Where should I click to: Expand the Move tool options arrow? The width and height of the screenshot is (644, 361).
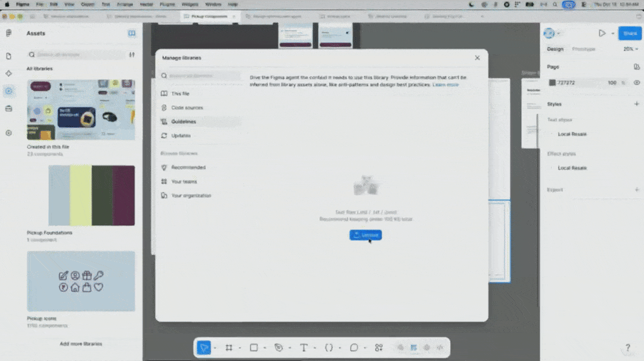pos(215,348)
